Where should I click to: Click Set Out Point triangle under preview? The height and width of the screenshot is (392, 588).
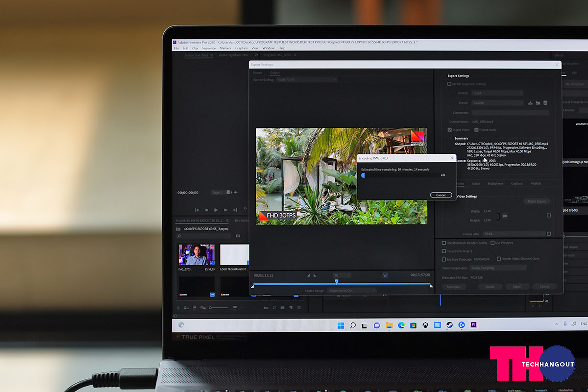pyautogui.click(x=315, y=275)
